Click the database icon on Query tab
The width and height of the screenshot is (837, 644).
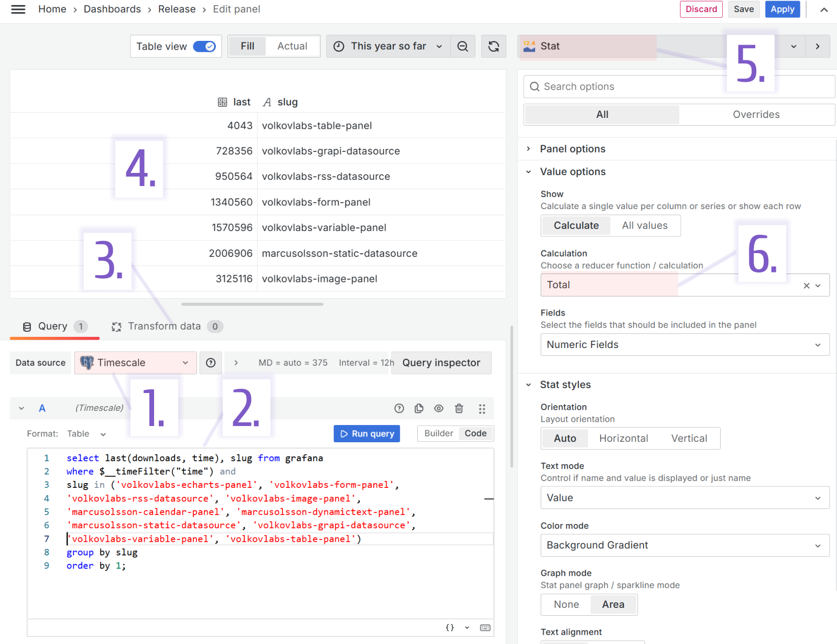[x=27, y=326]
